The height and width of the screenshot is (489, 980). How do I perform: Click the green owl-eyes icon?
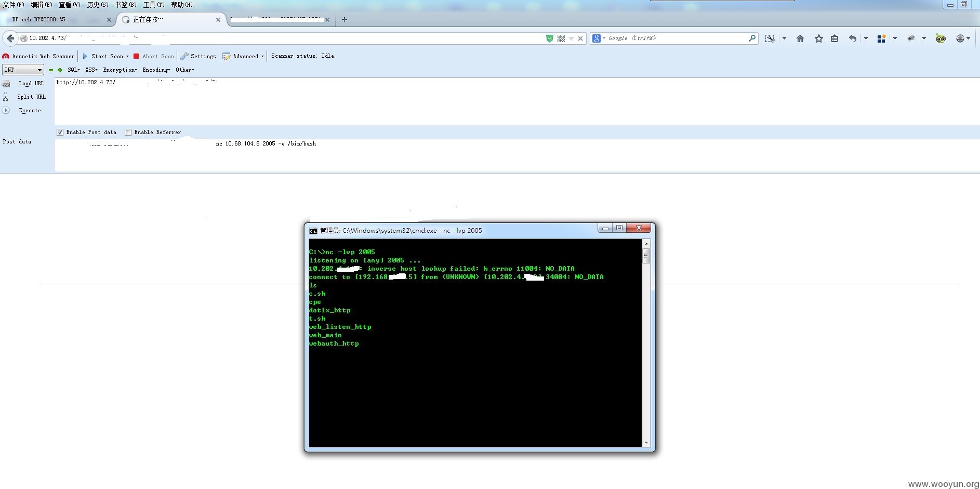(x=941, y=38)
